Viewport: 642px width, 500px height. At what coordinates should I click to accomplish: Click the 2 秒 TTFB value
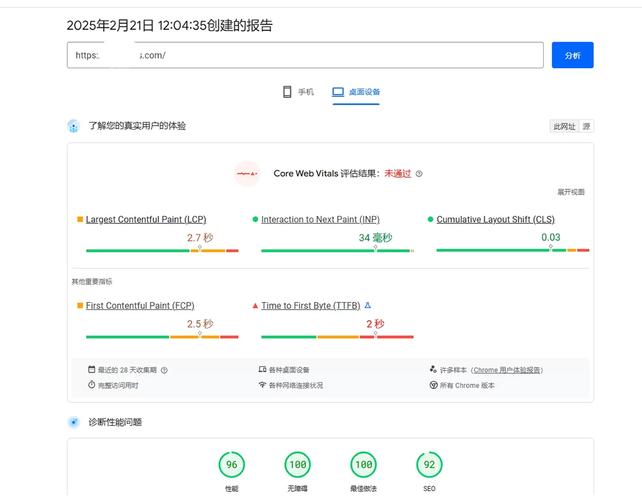click(375, 324)
